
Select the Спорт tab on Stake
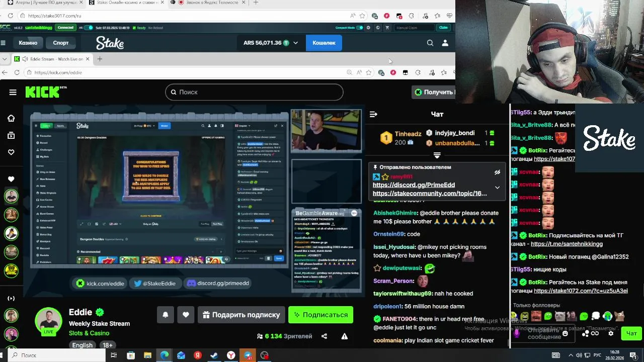pos(61,43)
